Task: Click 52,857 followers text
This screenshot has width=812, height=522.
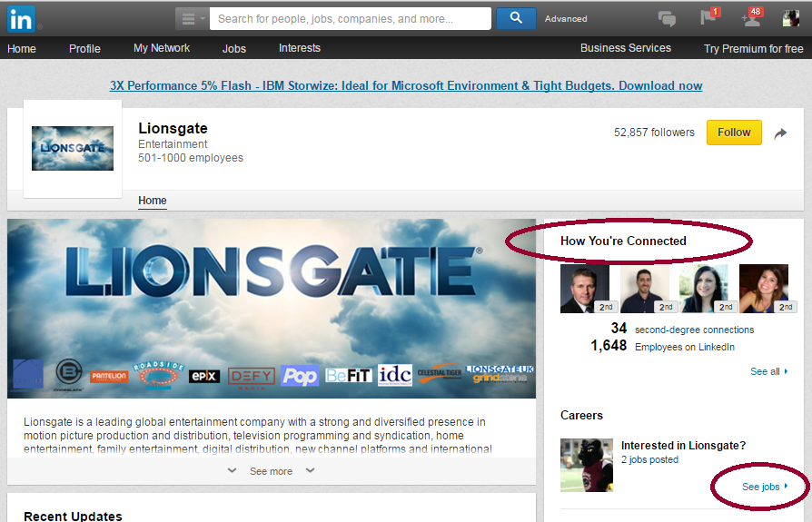Action: 654,133
